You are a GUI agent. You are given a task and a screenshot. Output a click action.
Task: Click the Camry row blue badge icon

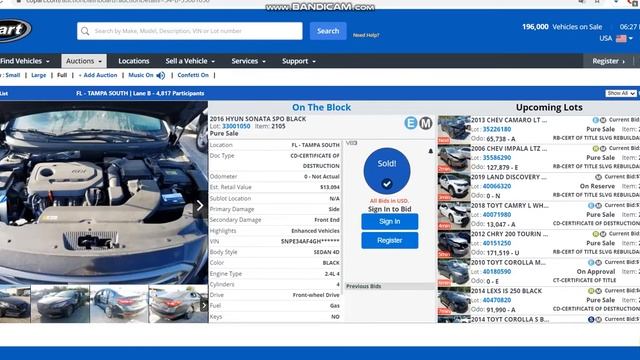[x=591, y=206]
